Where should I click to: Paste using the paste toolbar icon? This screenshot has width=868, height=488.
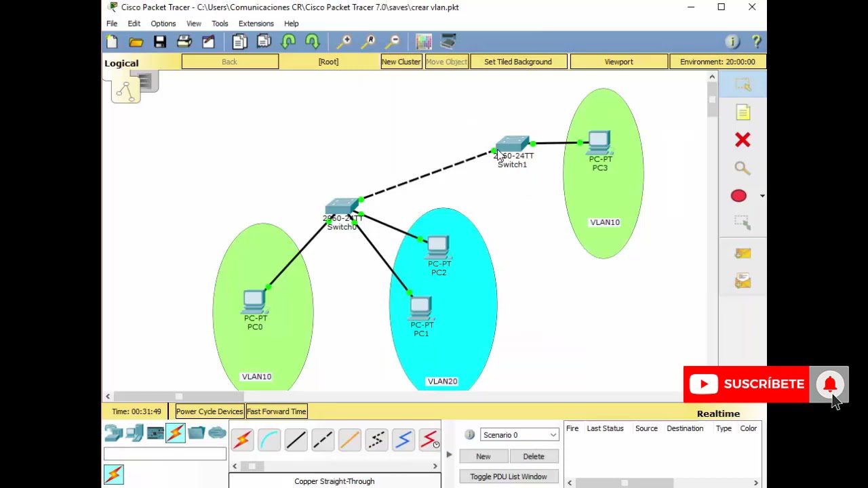tap(264, 42)
